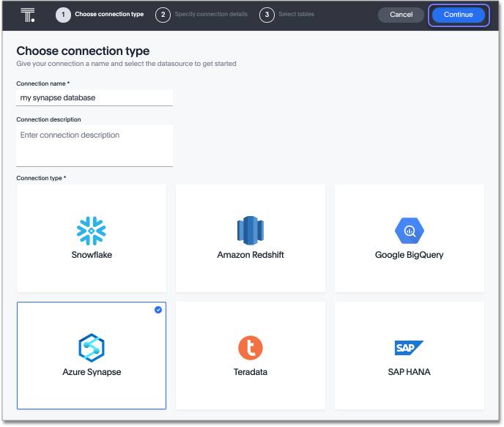The height and width of the screenshot is (427, 504).
Task: Select the Snowflake logo icon
Action: click(x=92, y=231)
